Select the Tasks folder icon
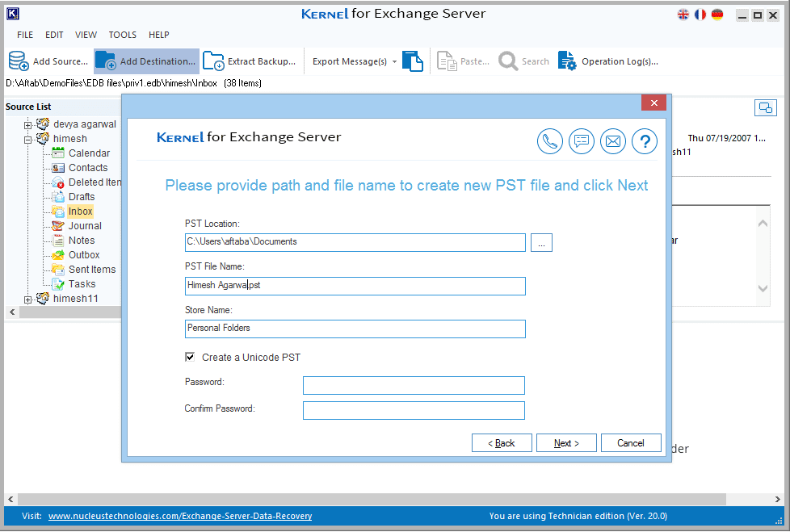The height and width of the screenshot is (532, 790). point(58,284)
